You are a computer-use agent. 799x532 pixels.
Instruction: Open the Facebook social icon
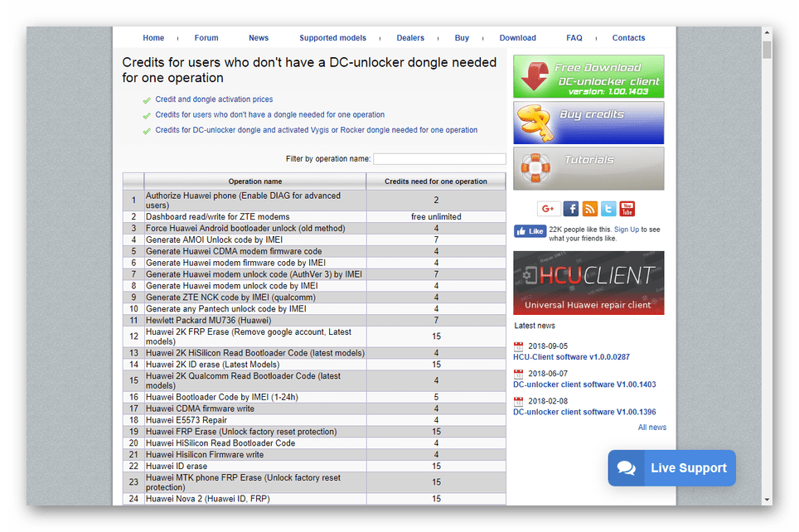coord(571,209)
